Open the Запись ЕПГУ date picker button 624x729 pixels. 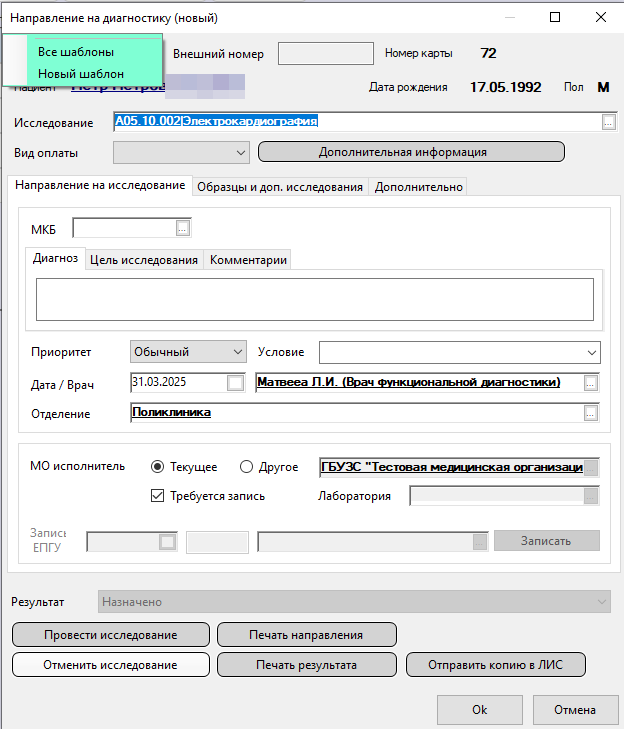(x=167, y=542)
